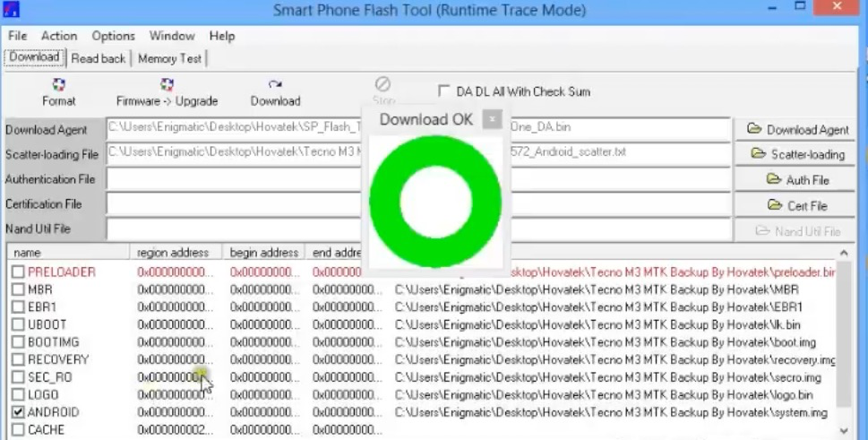Click the Scatter-loading File path field
Viewport: 868px width, 440px height.
pos(418,152)
